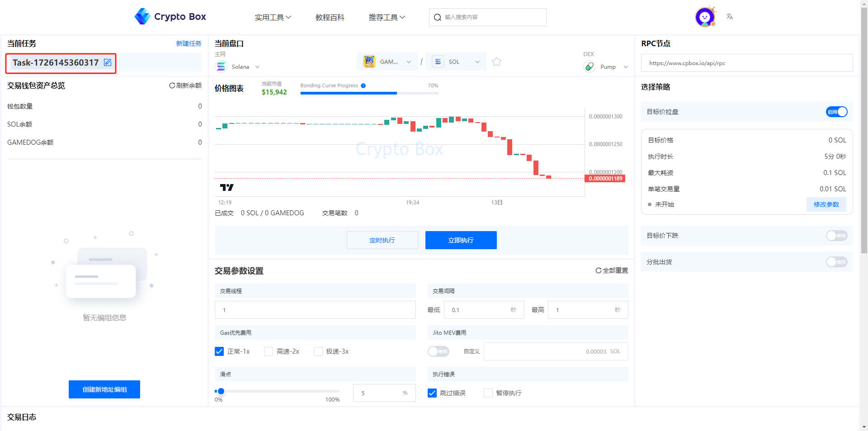Click the Solana network icon
This screenshot has height=431, width=868.
click(x=221, y=66)
